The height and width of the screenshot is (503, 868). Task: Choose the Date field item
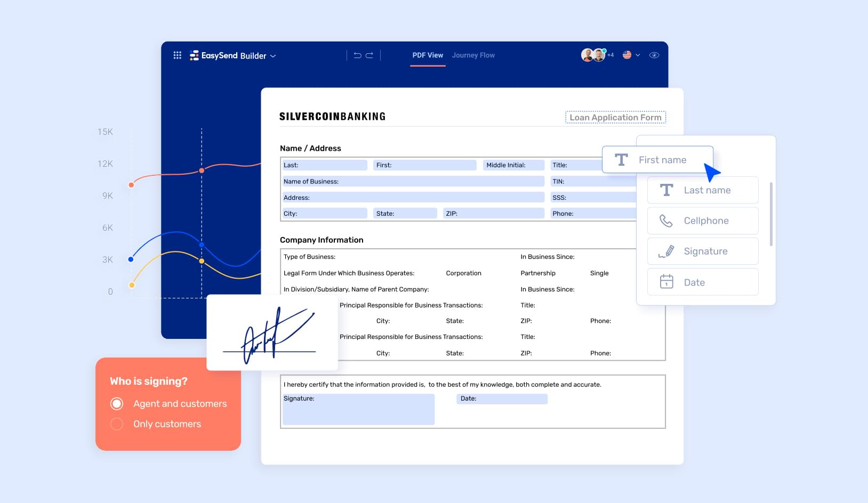click(x=703, y=282)
